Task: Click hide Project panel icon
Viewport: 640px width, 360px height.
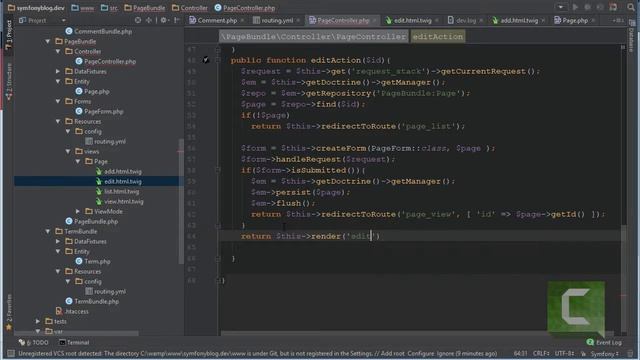Action: [x=177, y=20]
